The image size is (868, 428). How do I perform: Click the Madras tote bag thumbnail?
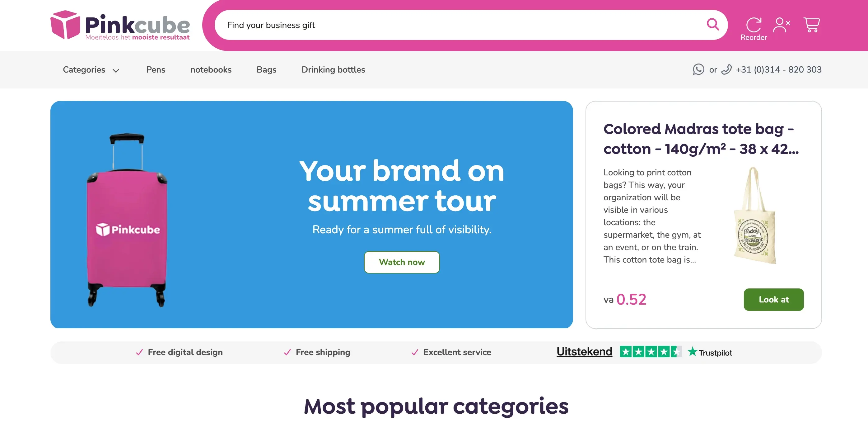(x=755, y=215)
